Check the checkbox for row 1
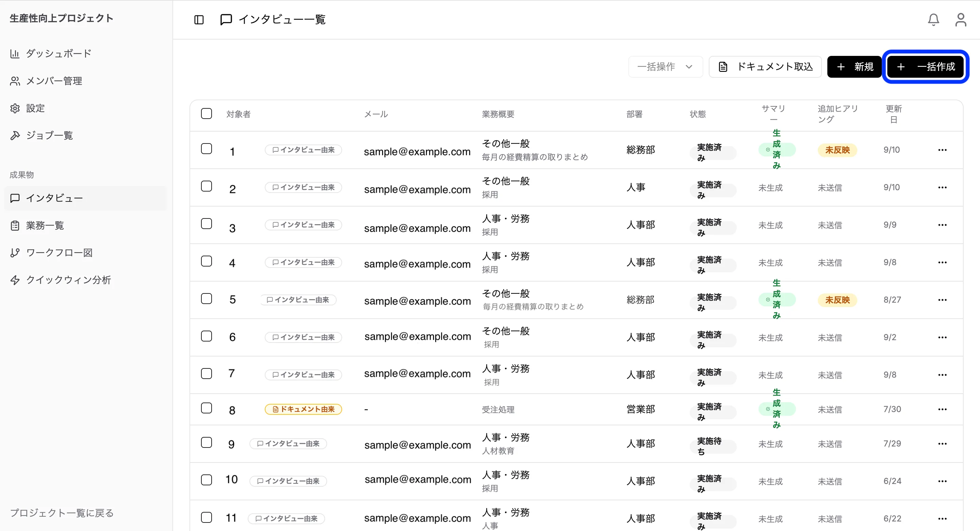This screenshot has height=531, width=980. point(206,149)
